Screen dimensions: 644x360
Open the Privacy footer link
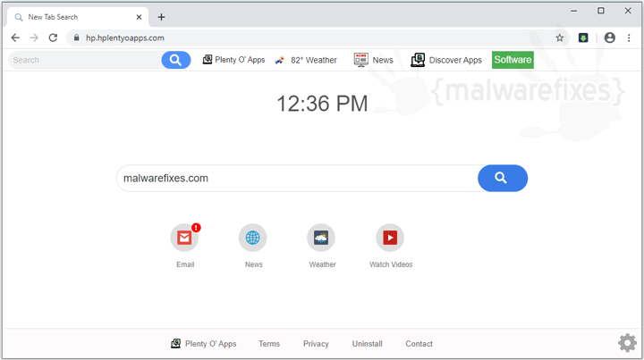click(316, 344)
